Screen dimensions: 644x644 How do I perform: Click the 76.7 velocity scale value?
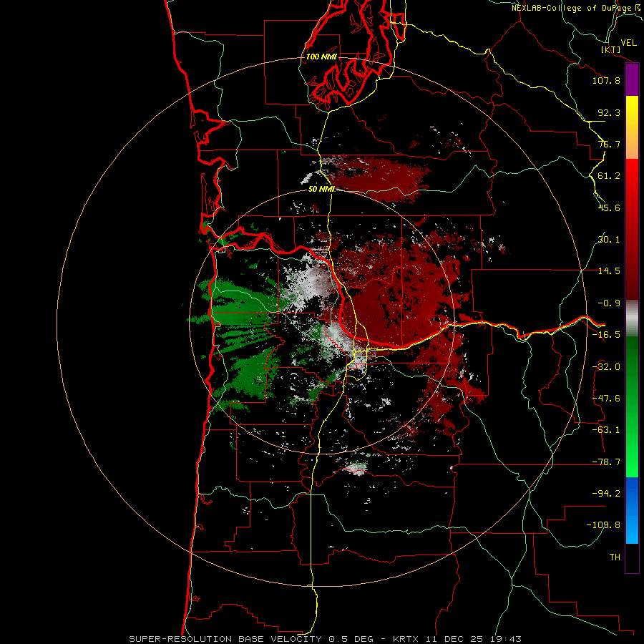(609, 144)
